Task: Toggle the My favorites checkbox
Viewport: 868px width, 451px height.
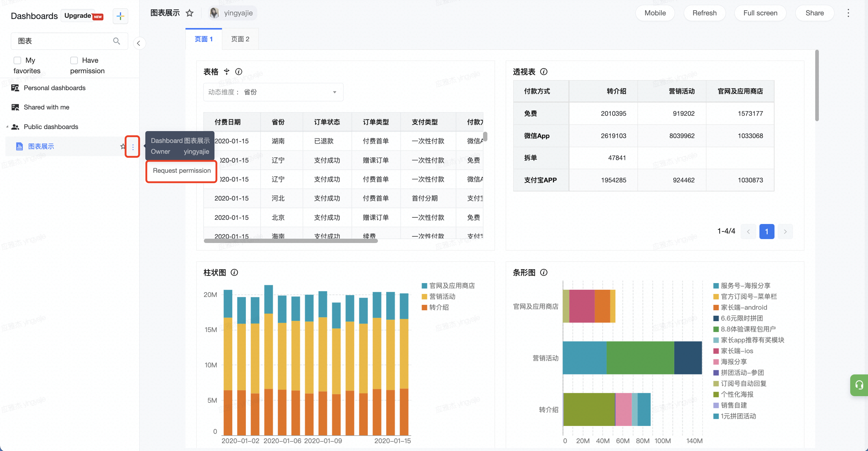Action: (x=17, y=60)
